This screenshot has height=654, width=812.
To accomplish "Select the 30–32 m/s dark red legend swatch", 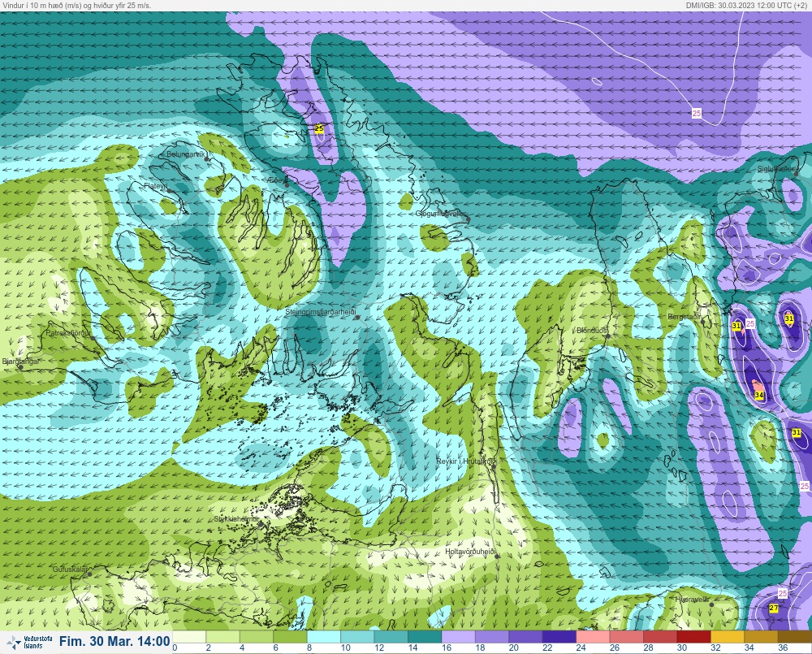I will 694,636.
